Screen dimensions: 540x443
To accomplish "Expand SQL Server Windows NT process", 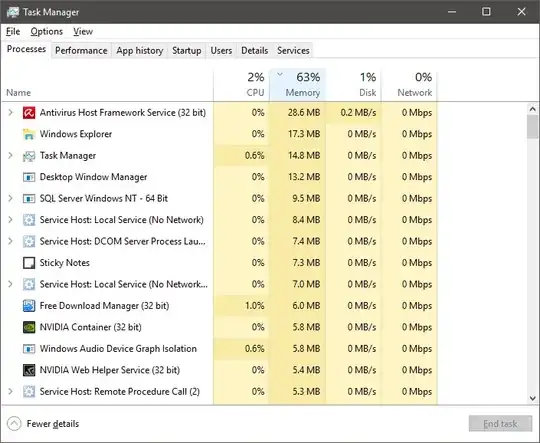I will click(x=10, y=198).
